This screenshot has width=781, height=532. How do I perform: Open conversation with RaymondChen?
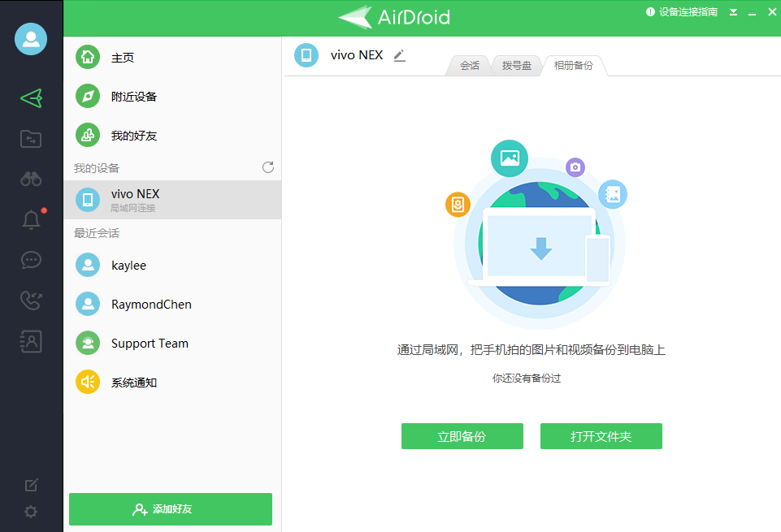pos(172,304)
